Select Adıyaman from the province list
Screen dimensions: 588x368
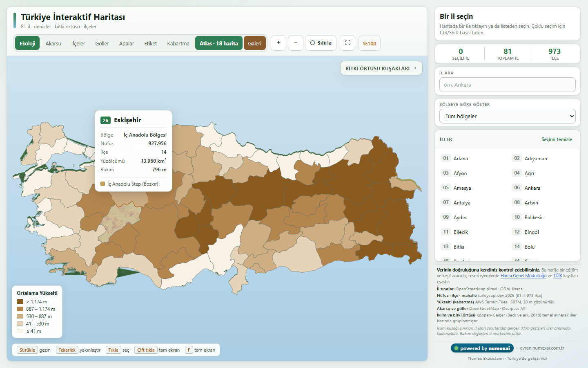pyautogui.click(x=543, y=158)
